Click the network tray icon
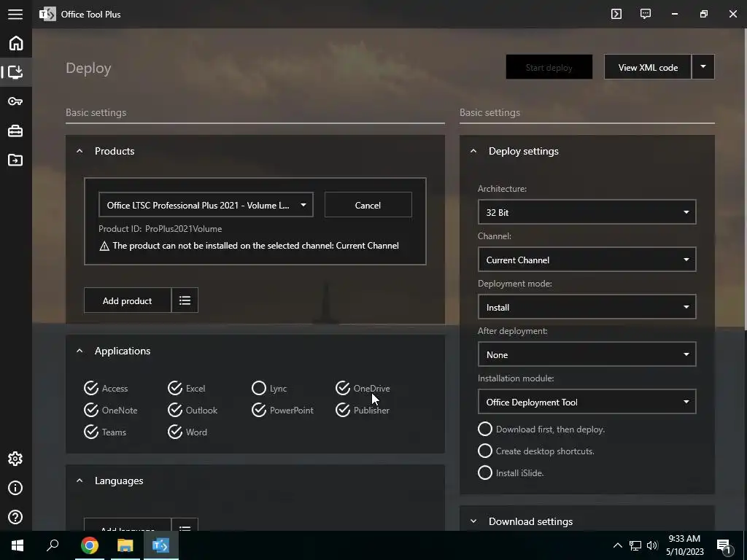 tap(635, 545)
